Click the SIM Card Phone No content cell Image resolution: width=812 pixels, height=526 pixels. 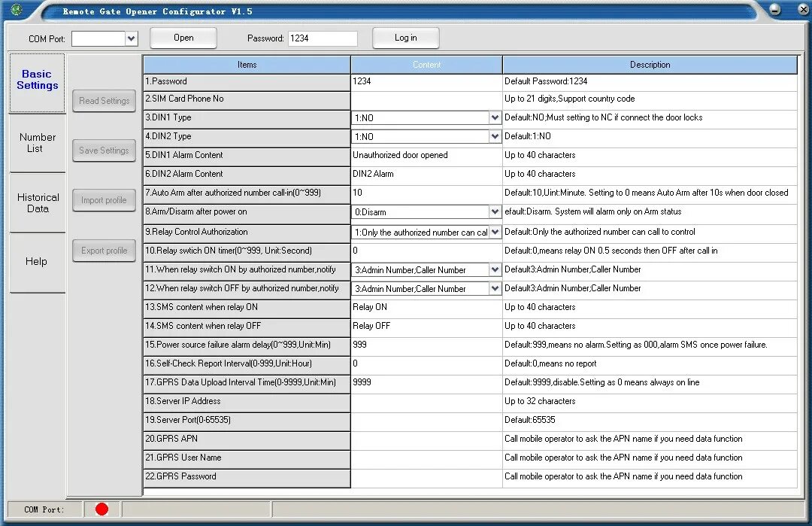[426, 99]
